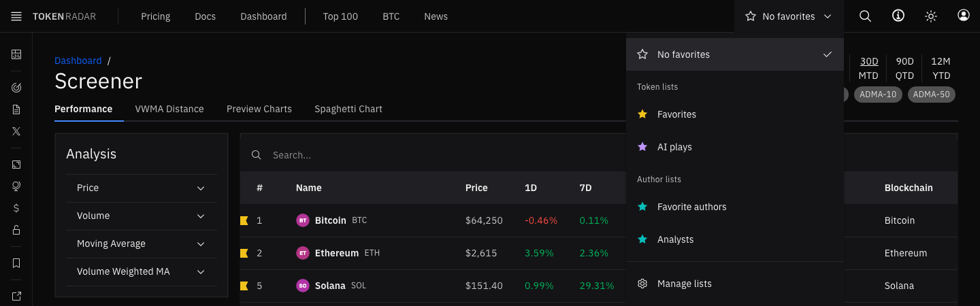The height and width of the screenshot is (306, 980).
Task: Click the gear icon next to Manage lists
Action: [642, 284]
